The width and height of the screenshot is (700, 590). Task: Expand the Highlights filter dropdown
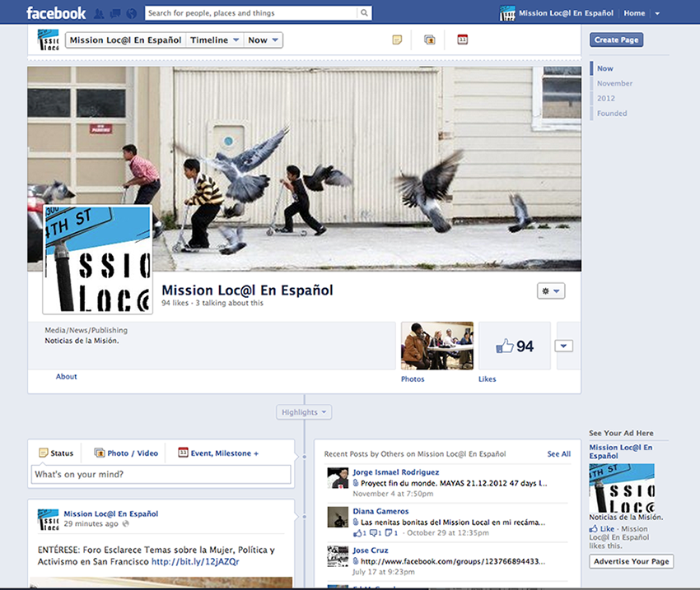(x=304, y=412)
